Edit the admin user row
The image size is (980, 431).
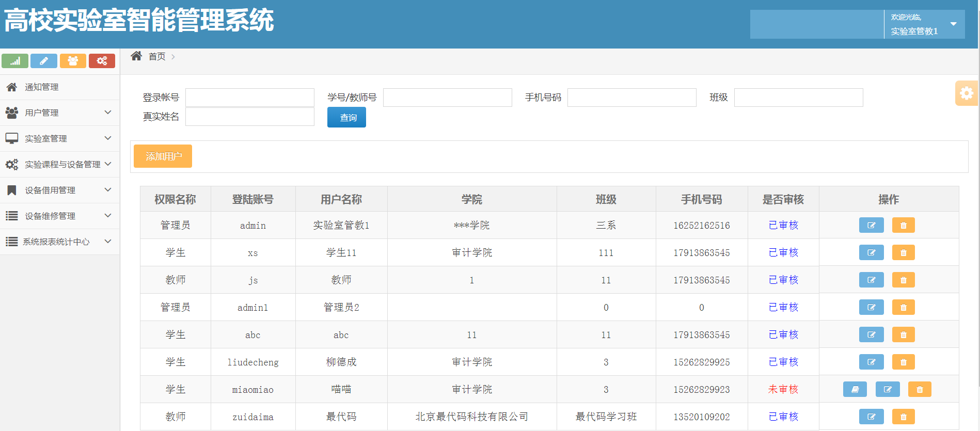point(871,226)
